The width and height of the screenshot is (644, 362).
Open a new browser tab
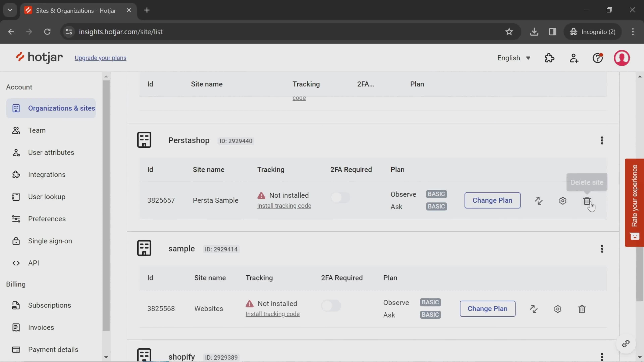[x=147, y=10]
